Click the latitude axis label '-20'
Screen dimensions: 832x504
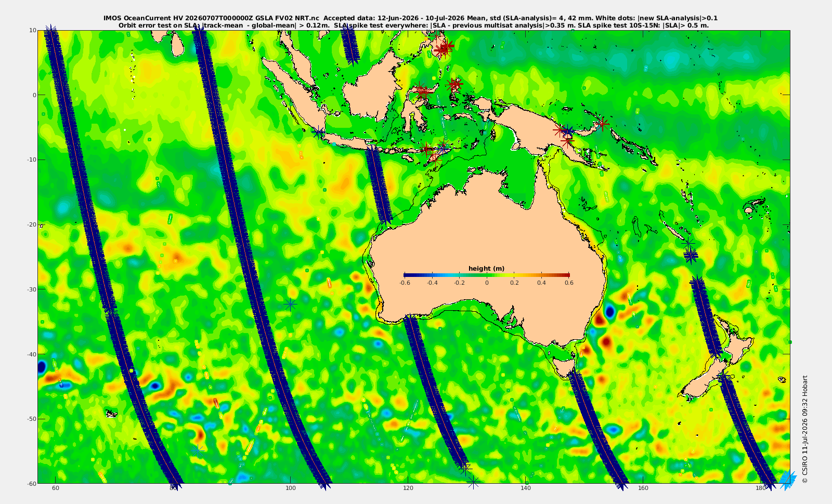(32, 224)
